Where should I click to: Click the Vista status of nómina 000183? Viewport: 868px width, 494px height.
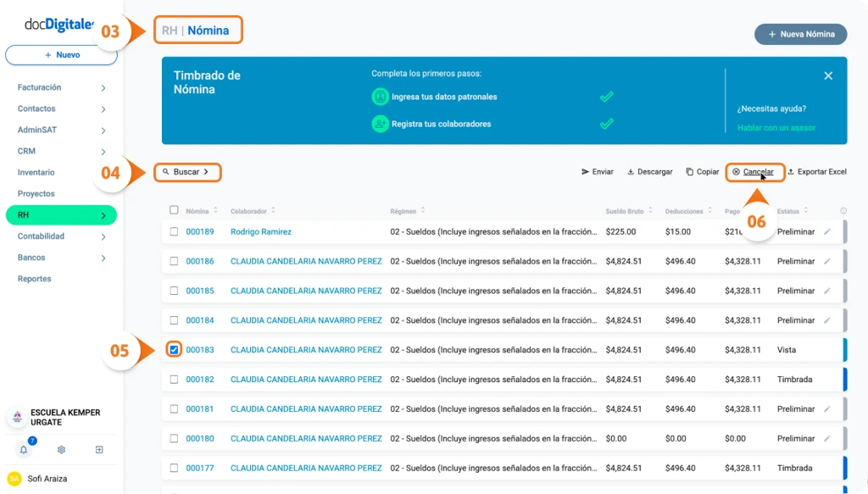point(787,350)
